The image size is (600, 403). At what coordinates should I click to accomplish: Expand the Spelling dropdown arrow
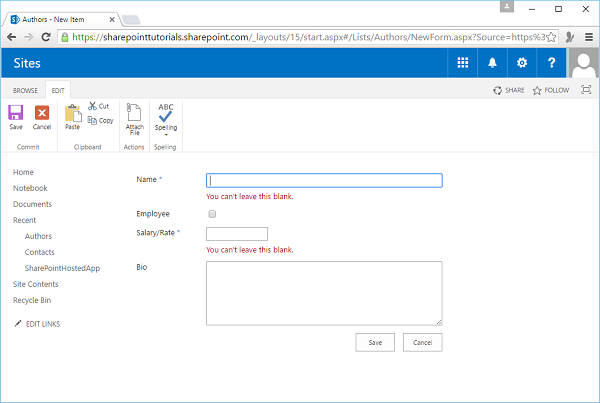point(166,134)
